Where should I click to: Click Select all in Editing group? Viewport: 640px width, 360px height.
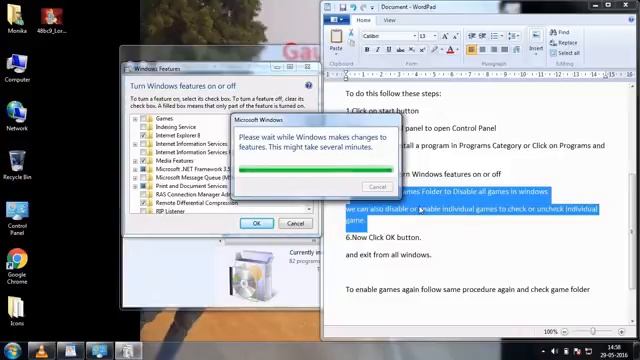pyautogui.click(x=564, y=53)
